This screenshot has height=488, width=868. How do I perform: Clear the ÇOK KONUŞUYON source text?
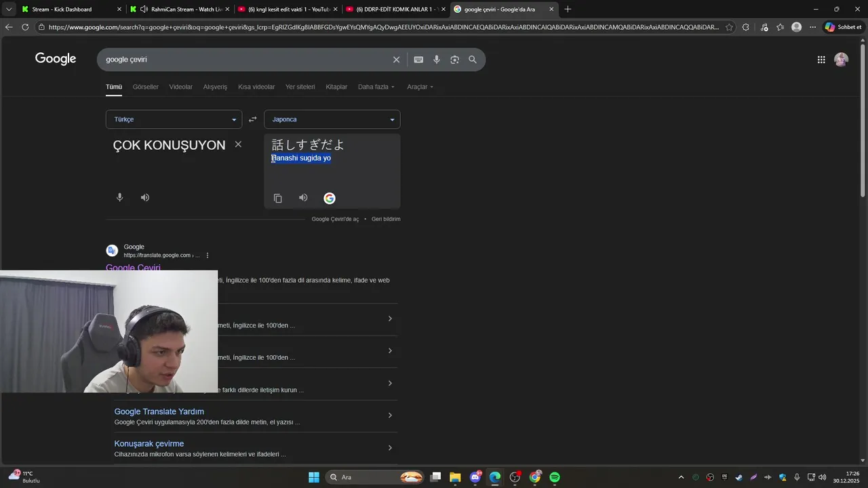pos(238,144)
